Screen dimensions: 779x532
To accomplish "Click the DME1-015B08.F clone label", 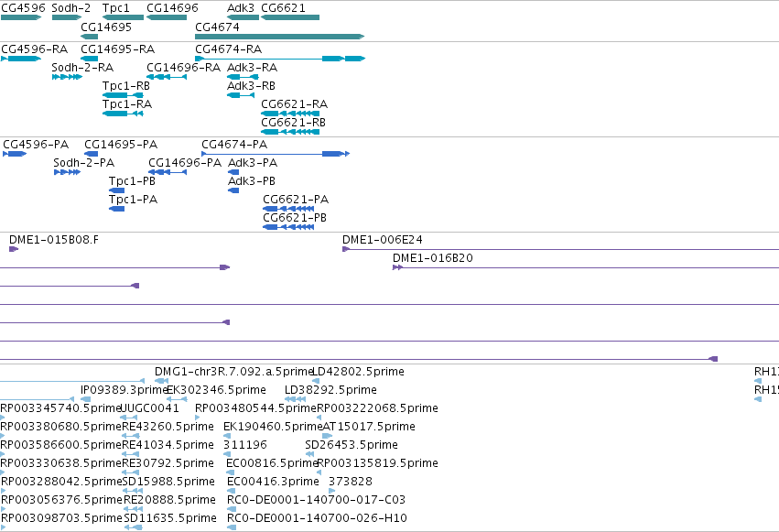I will click(54, 240).
